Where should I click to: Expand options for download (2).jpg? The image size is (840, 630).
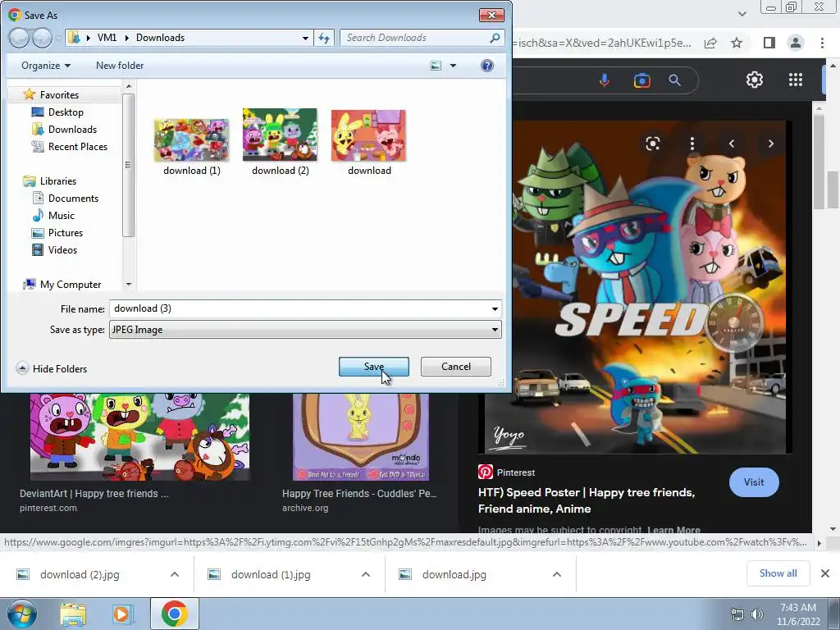click(175, 574)
